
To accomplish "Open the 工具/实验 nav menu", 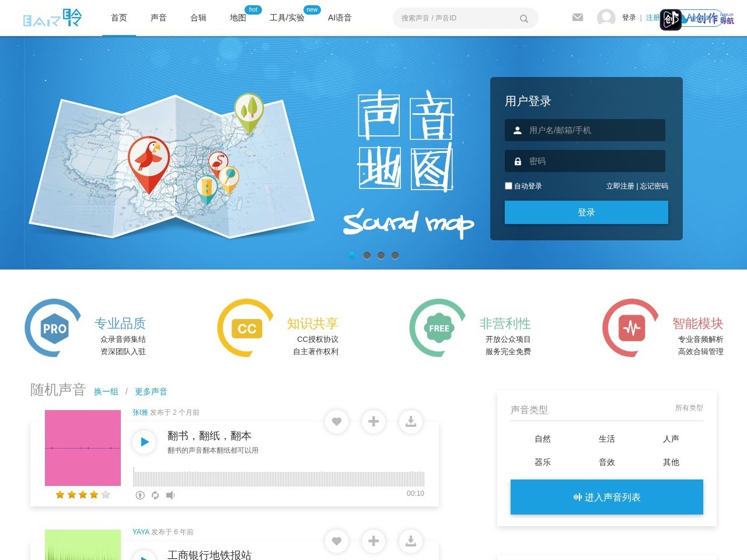I will (x=287, y=17).
